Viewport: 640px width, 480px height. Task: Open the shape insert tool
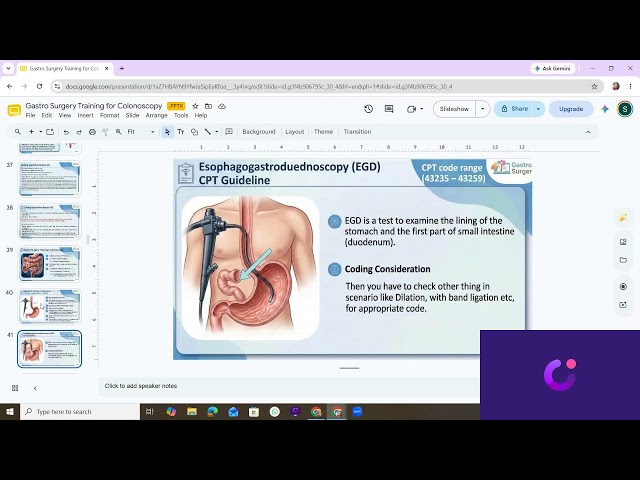click(194, 132)
